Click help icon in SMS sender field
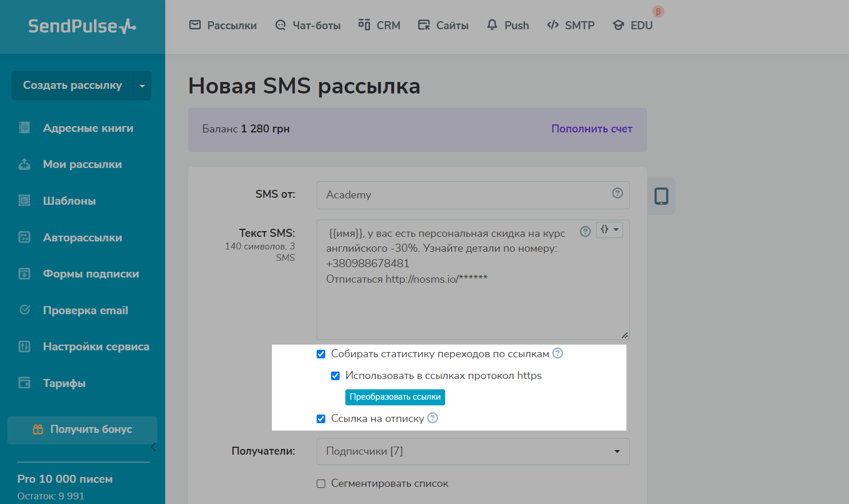849x504 pixels. 617,193
